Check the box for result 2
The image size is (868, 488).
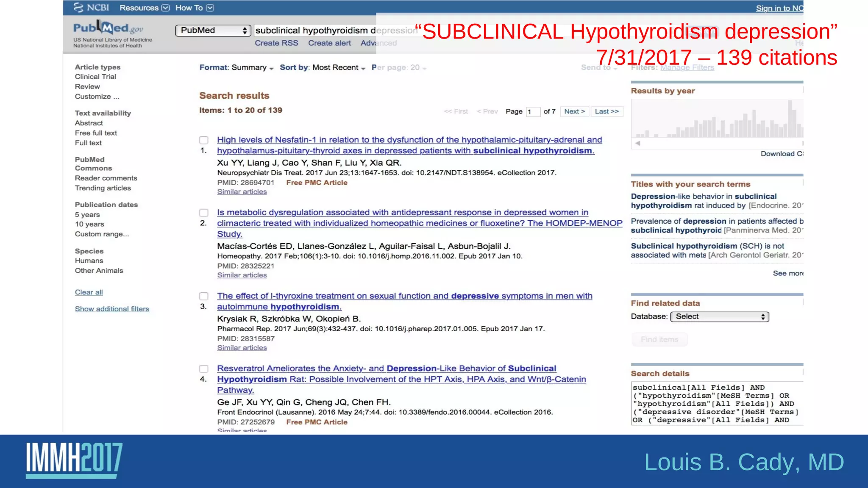point(204,213)
